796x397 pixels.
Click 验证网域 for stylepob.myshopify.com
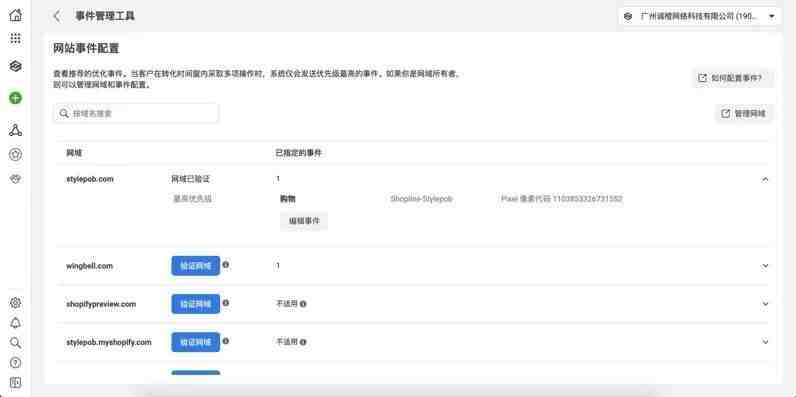pyautogui.click(x=195, y=342)
